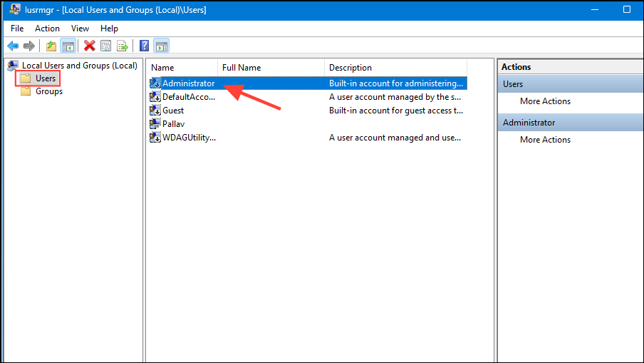Sort by the Description column header
The height and width of the screenshot is (363, 644).
click(x=395, y=68)
